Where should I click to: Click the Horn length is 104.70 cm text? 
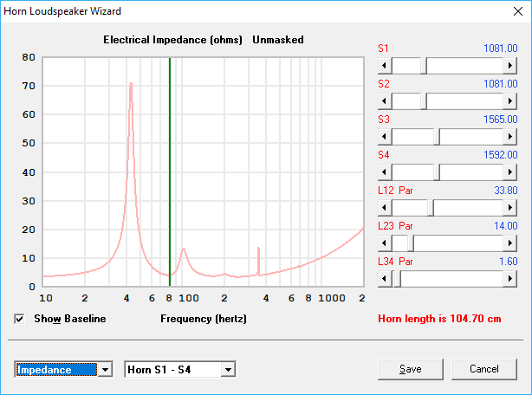point(439,319)
